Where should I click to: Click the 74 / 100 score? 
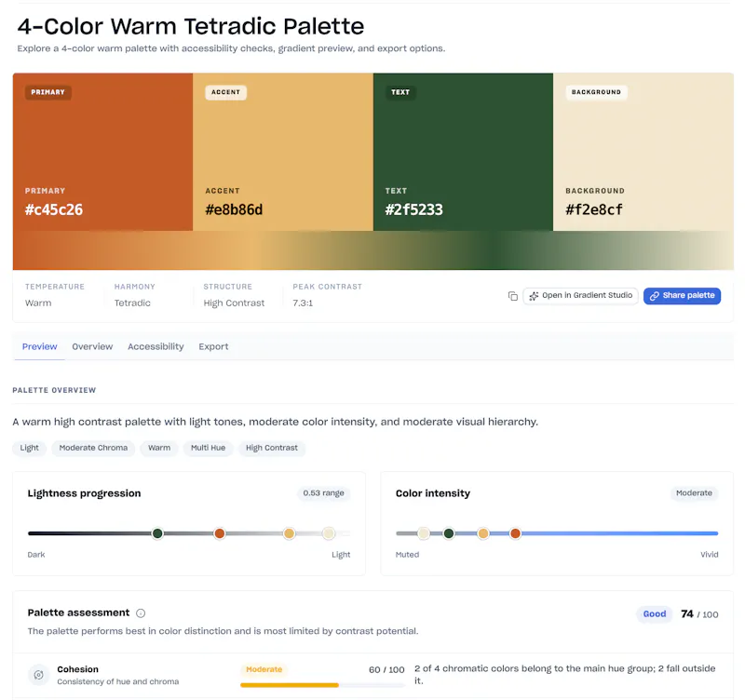click(699, 614)
